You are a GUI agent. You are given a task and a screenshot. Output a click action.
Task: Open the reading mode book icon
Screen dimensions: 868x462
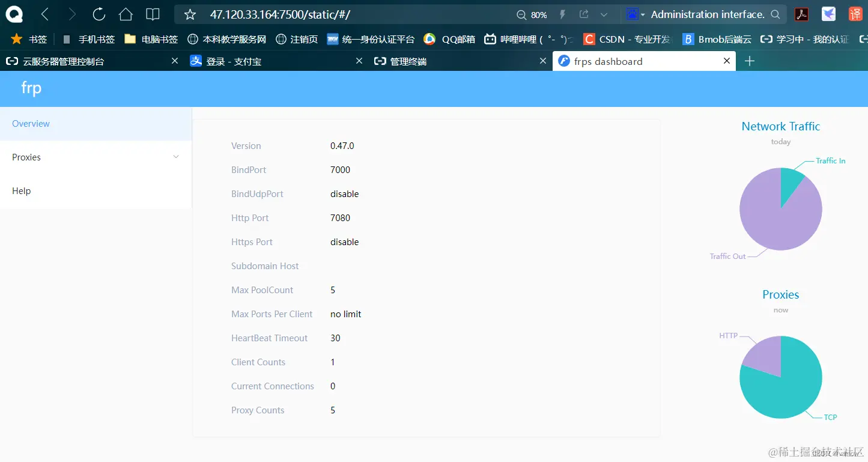tap(153, 14)
